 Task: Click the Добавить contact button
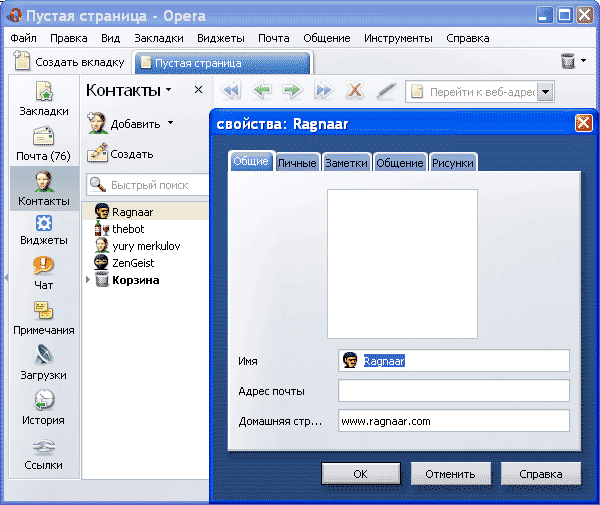[124, 124]
